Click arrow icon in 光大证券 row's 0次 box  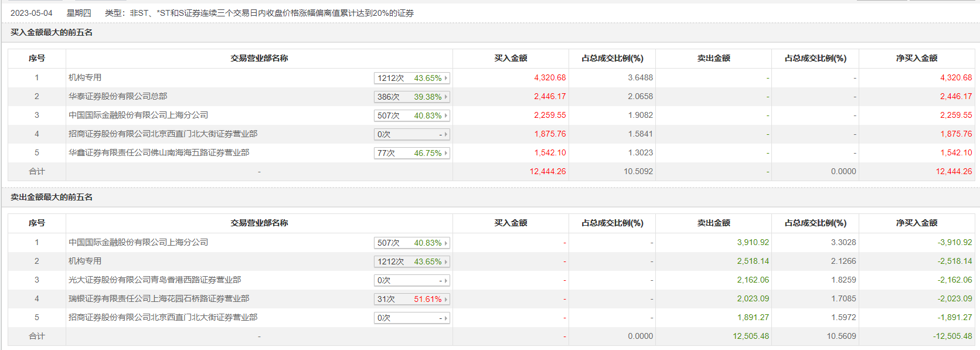tap(446, 280)
